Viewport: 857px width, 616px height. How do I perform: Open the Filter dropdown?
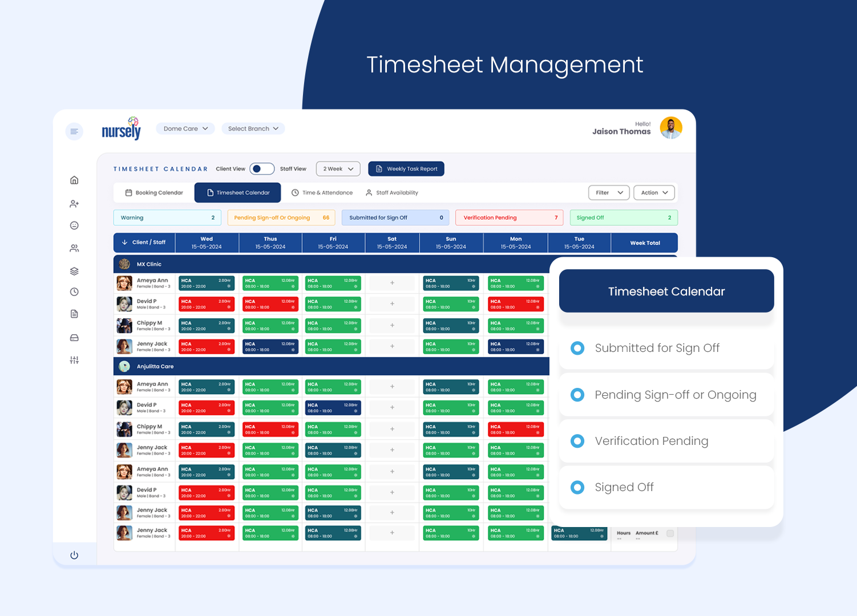tap(609, 193)
